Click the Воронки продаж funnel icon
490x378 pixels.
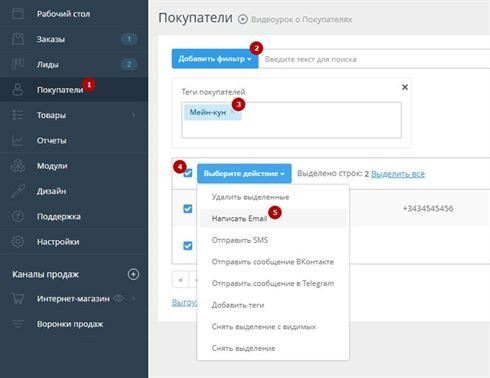tap(18, 324)
